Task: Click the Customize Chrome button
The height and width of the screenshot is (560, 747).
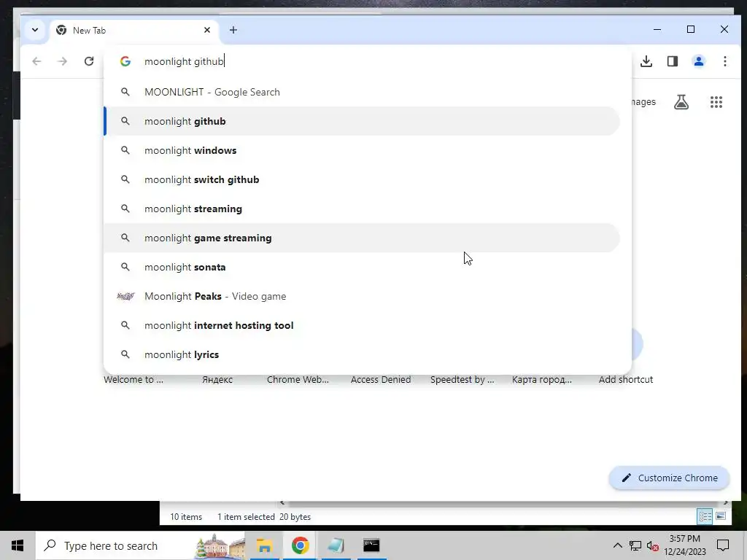Action: [x=669, y=478]
